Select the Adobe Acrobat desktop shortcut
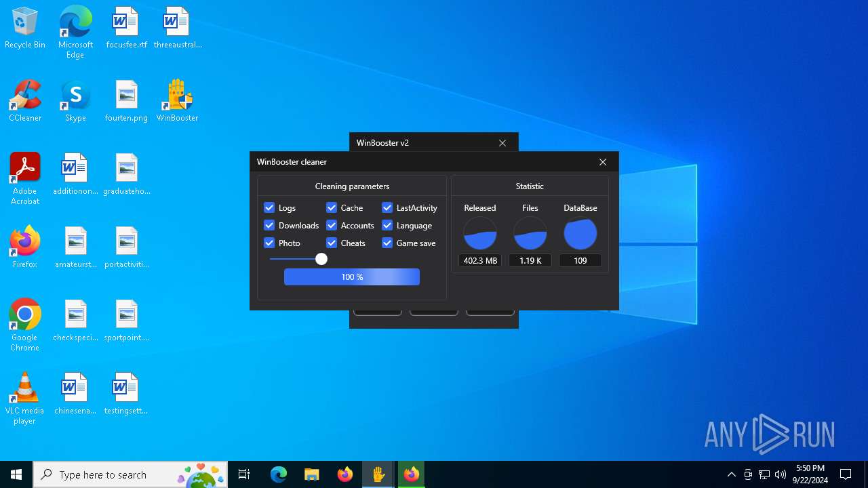The image size is (868, 488). (x=25, y=179)
